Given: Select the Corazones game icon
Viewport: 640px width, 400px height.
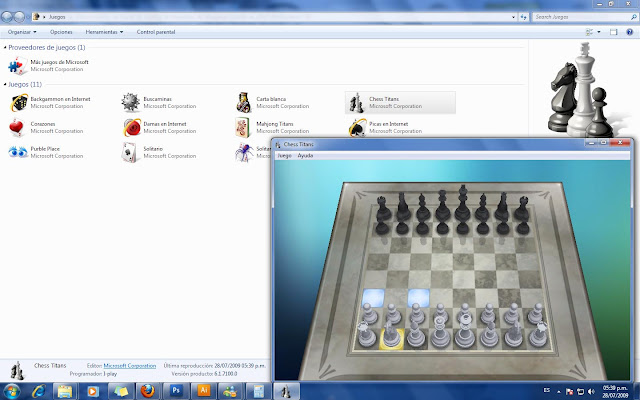Looking at the screenshot, I should (17, 127).
